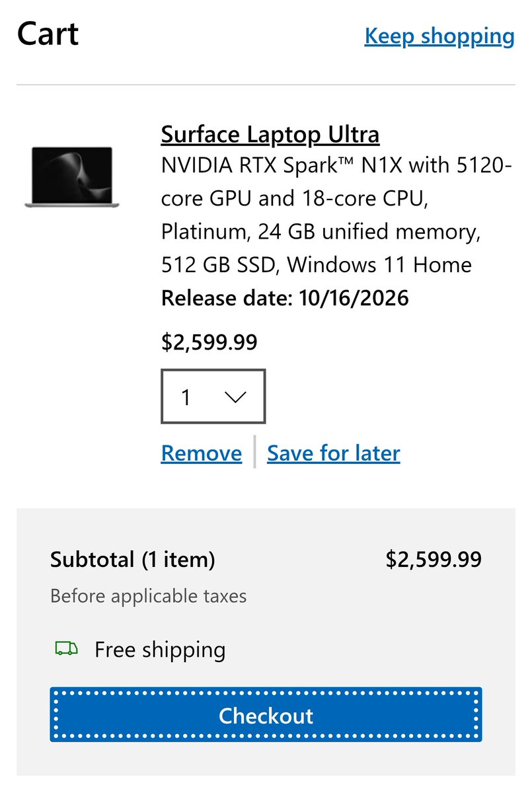Proceed with the blue Checkout button
532x793 pixels.
266,715
